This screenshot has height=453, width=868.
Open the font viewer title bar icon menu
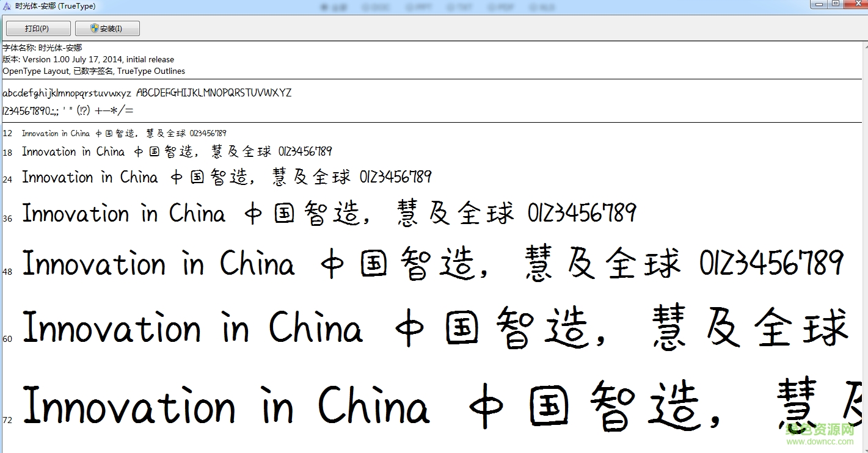(x=7, y=6)
